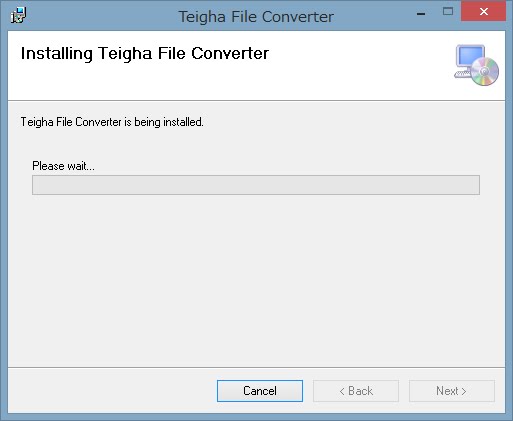Click the grayed-out Next button
Image resolution: width=513 pixels, height=421 pixels.
click(452, 391)
